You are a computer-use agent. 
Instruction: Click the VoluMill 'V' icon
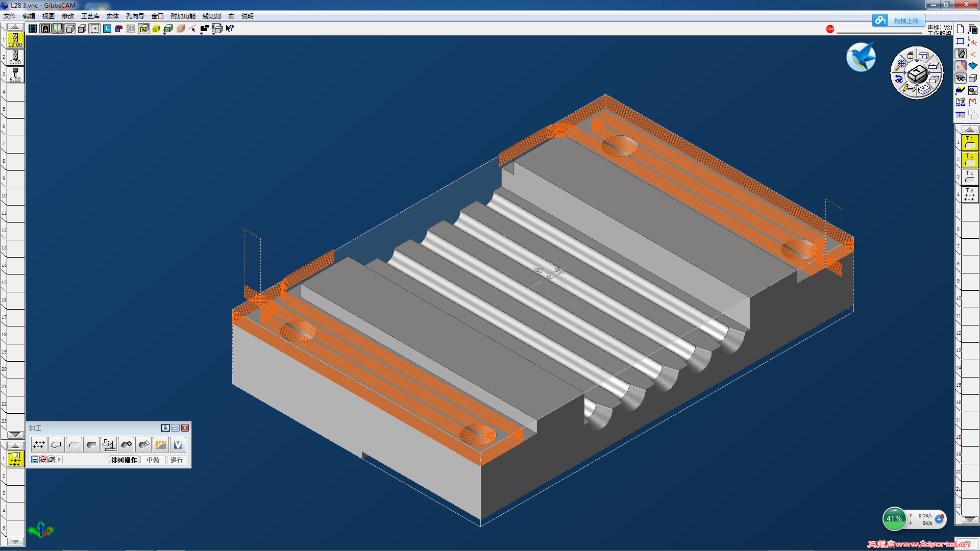[x=178, y=445]
